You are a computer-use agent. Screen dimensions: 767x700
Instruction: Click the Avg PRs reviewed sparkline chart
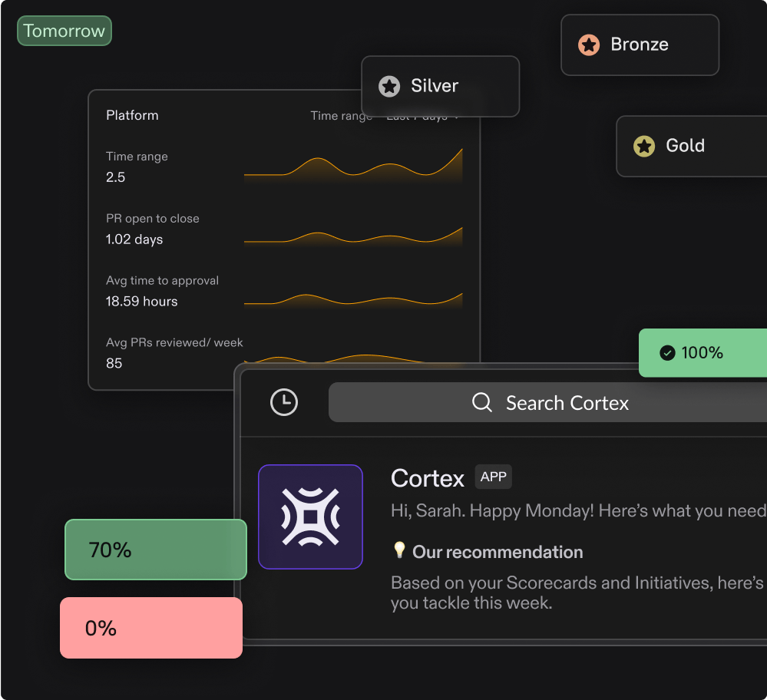coord(353,357)
